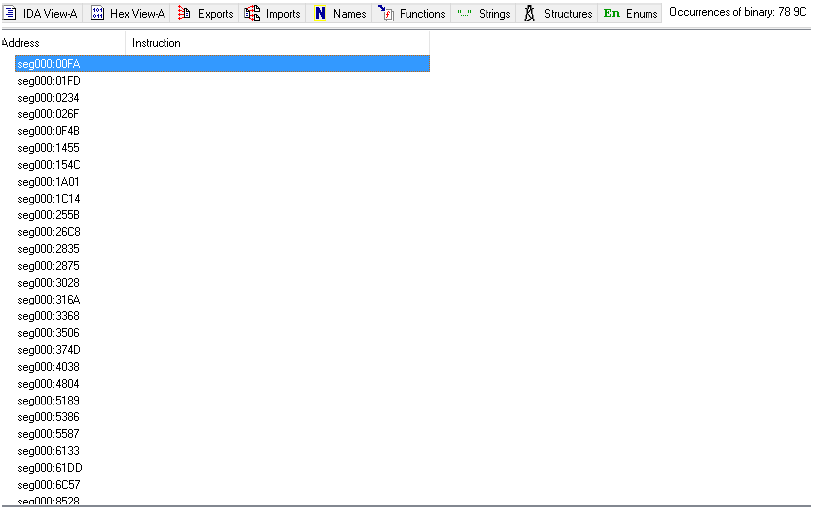
Task: Select the row seg000:01FD
Action: 222,81
